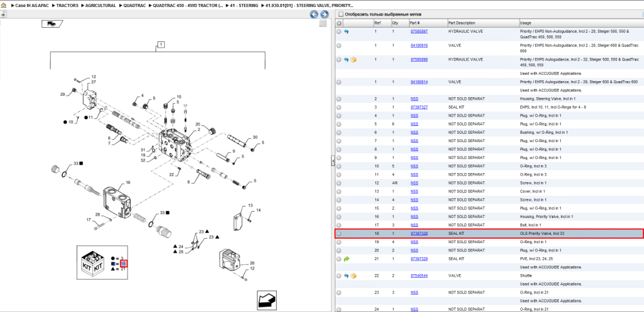The height and width of the screenshot is (312, 644).
Task: Open part number link 87585897
Action: click(x=419, y=32)
